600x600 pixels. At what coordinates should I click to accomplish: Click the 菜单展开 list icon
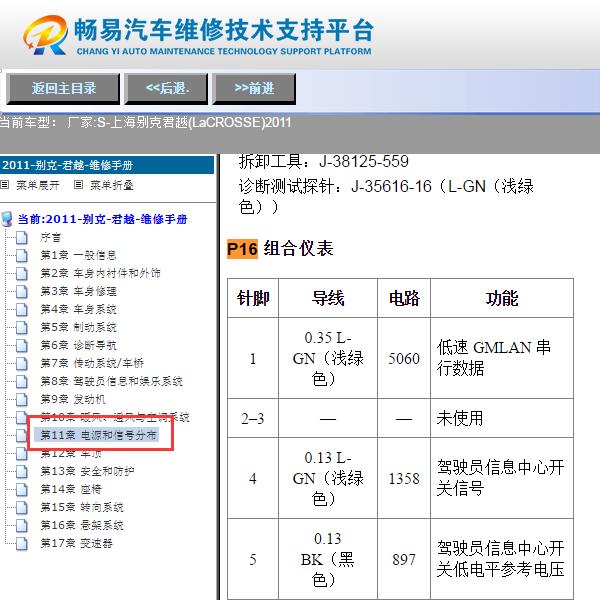click(x=5, y=185)
